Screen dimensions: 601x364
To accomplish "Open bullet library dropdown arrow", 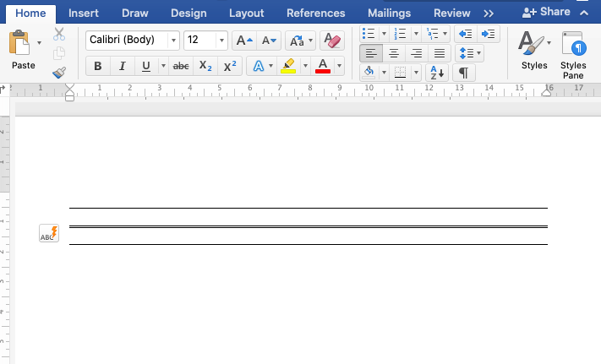I will pos(384,34).
